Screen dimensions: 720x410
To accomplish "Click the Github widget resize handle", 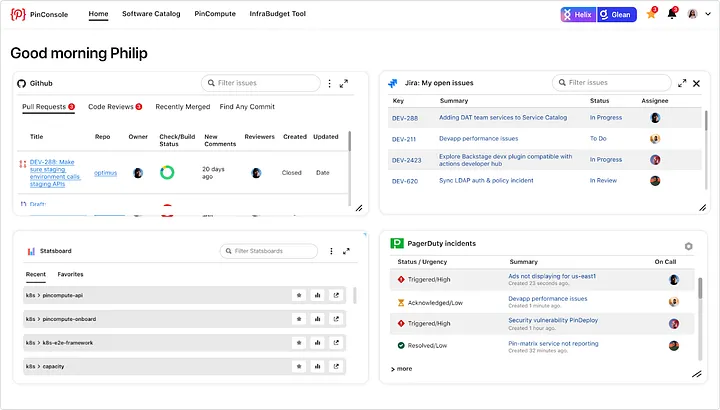I will tap(359, 208).
